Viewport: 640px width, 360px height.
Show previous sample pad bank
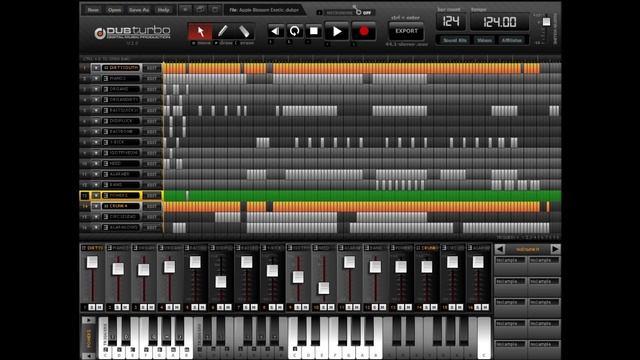[500, 249]
